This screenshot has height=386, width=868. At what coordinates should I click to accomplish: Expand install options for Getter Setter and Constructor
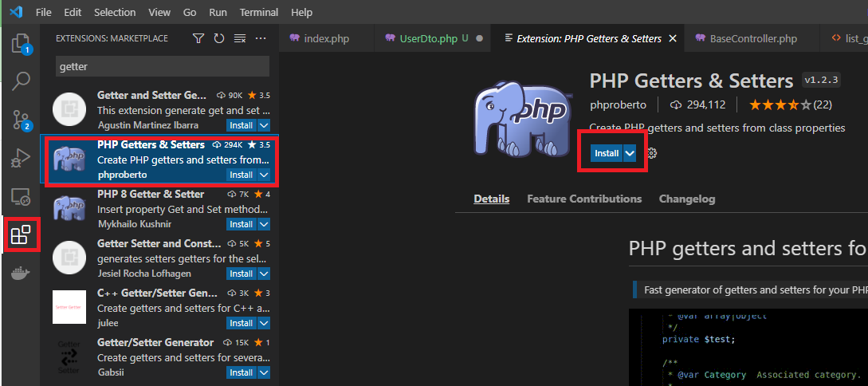[264, 274]
